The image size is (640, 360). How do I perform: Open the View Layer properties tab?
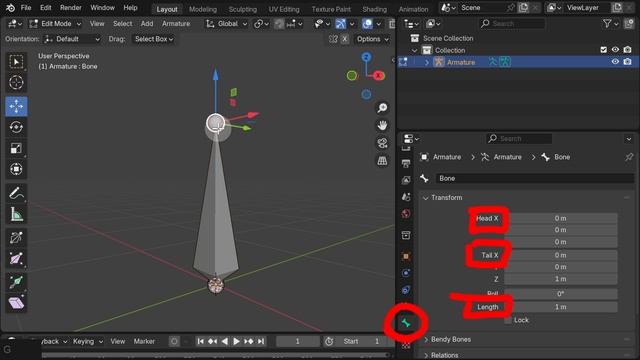point(406,180)
